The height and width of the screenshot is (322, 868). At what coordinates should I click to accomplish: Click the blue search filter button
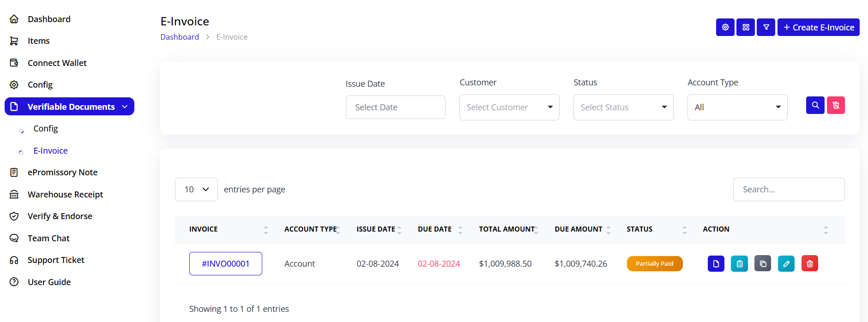pyautogui.click(x=815, y=105)
